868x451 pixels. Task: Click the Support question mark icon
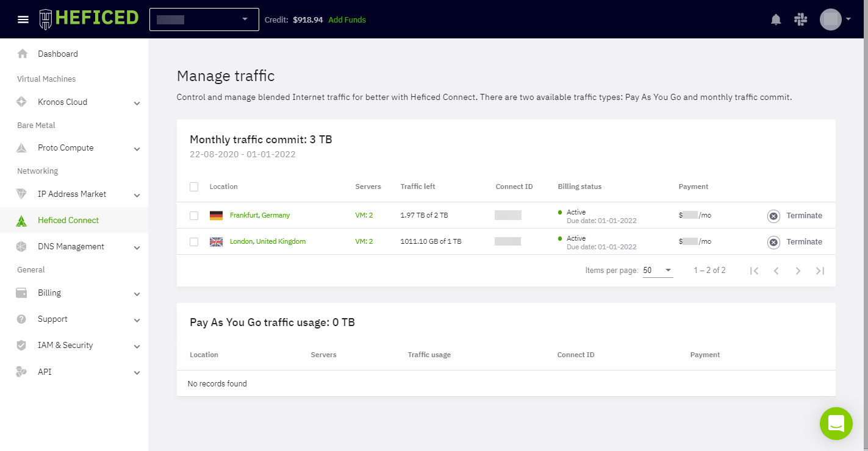22,319
